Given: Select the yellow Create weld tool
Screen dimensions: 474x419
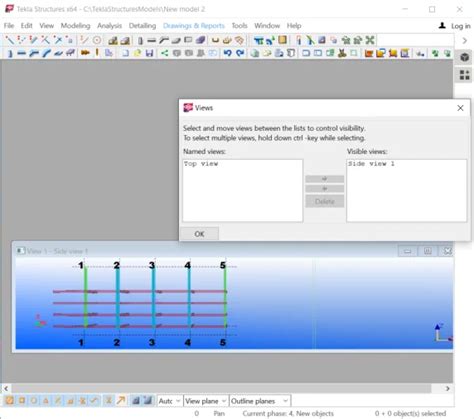Looking at the screenshot, I should click(97, 53).
